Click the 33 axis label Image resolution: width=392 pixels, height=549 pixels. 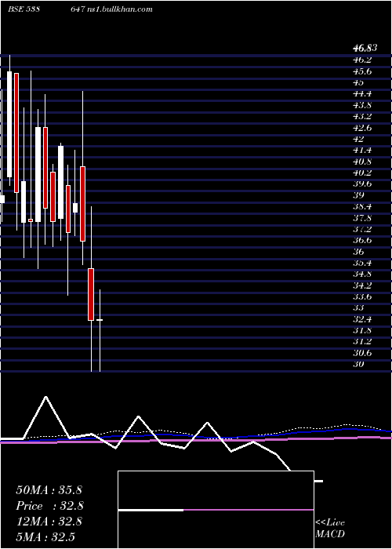(358, 307)
